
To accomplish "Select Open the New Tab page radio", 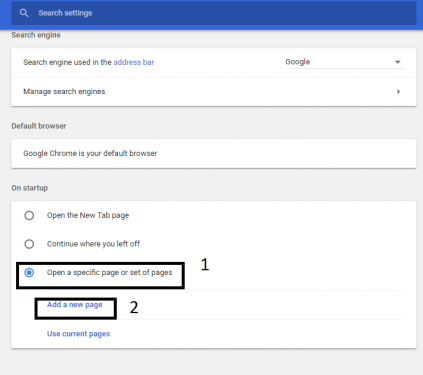I will point(29,215).
